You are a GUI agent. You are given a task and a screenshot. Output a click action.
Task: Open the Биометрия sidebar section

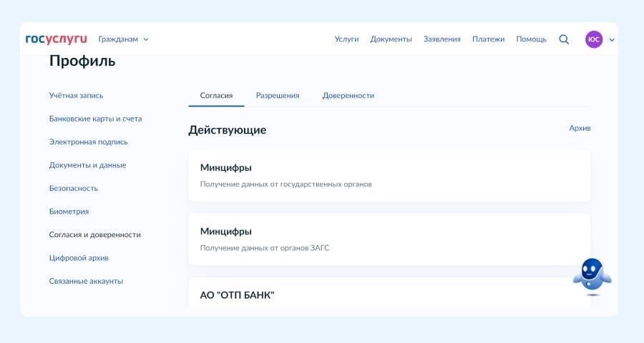click(x=69, y=212)
